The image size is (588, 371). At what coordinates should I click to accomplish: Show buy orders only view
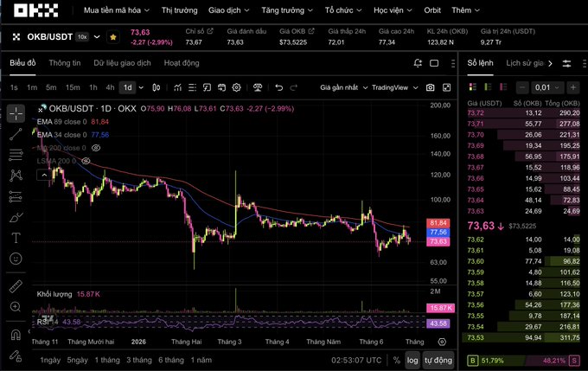(x=488, y=87)
